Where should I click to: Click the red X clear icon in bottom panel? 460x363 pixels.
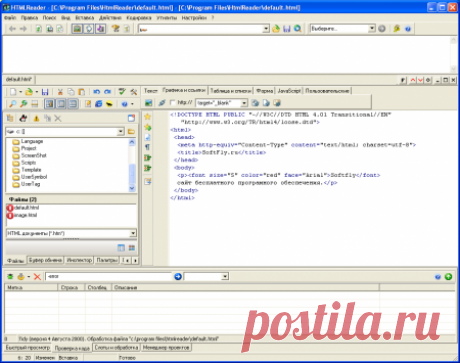coord(37,276)
